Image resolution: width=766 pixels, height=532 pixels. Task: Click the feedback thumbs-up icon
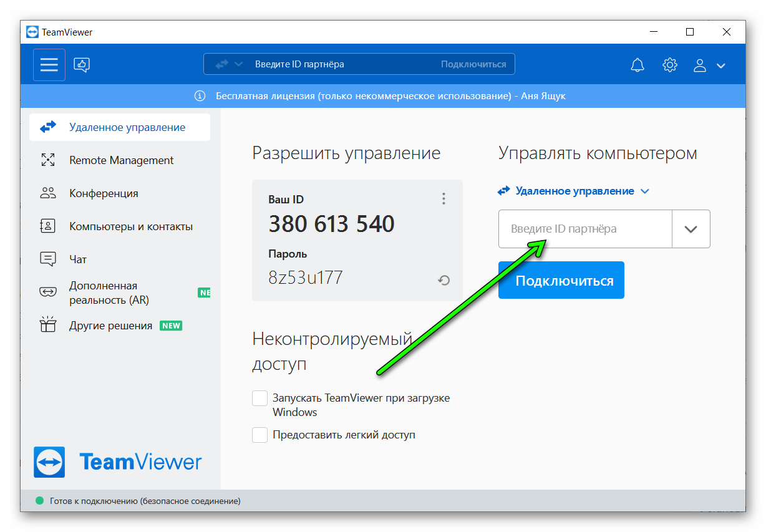(x=82, y=64)
